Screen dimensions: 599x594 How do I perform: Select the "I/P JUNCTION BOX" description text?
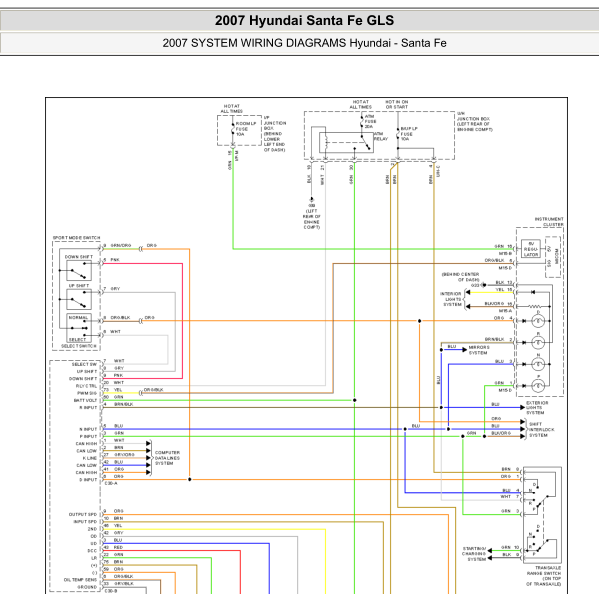(x=274, y=134)
